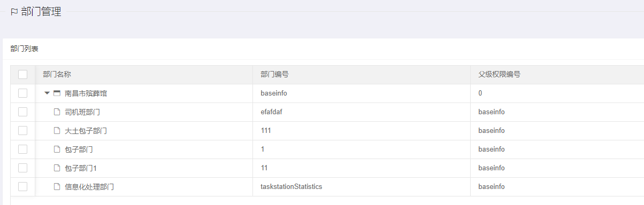Check the box for the 南昌市殡葬馆 row
The image size is (644, 205).
(22, 93)
